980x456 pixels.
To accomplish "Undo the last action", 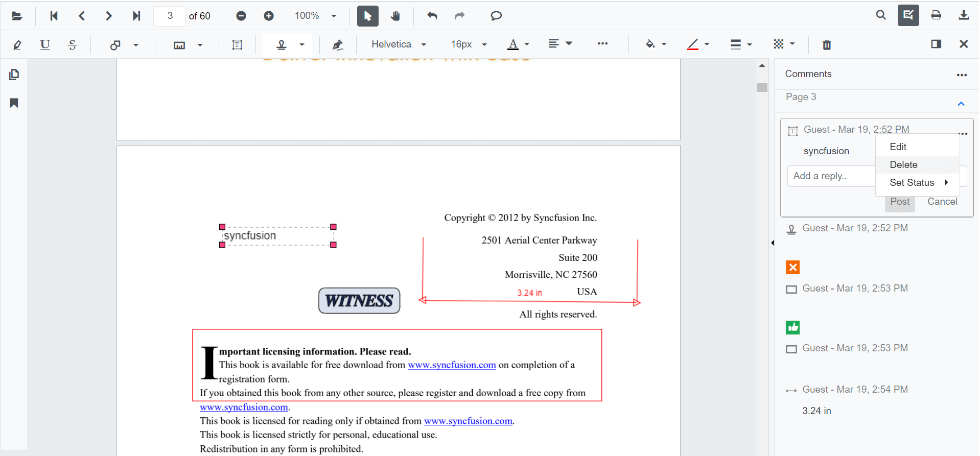I will tap(432, 16).
